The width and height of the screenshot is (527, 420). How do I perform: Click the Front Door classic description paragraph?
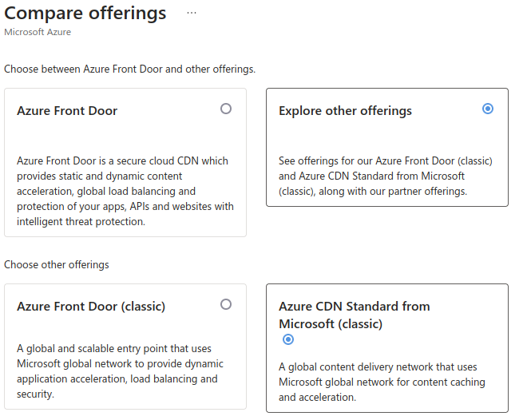120,371
